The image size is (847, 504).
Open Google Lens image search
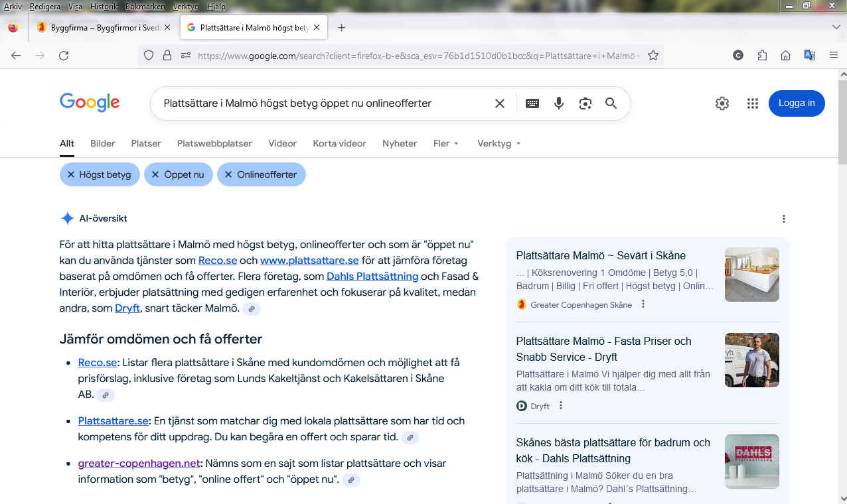pos(585,103)
